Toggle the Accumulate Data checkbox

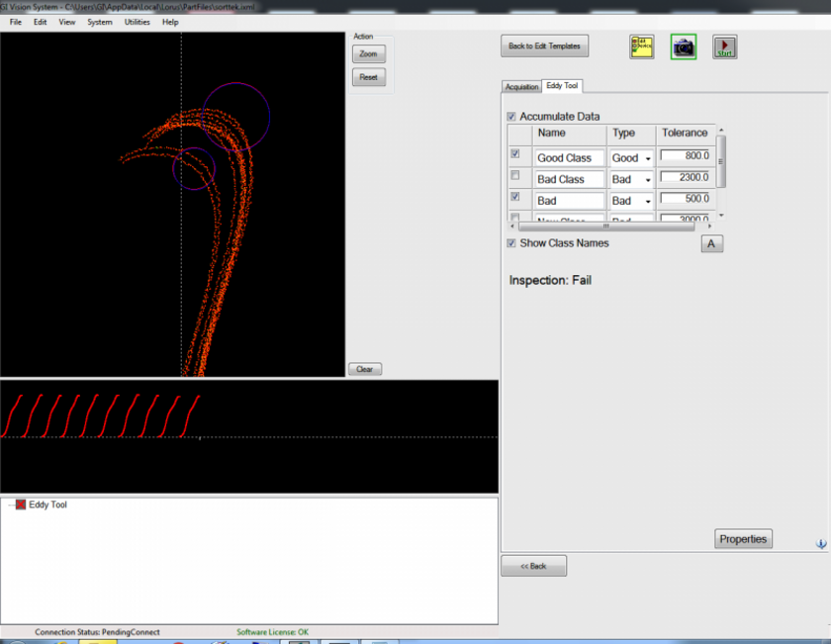[x=511, y=117]
